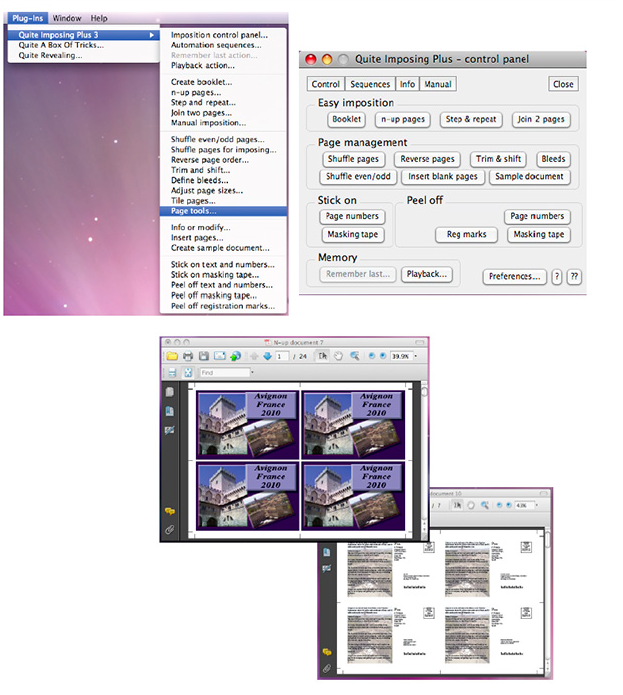Switch to the Sequences tab in the control panel
Image resolution: width=623 pixels, height=695 pixels.
coord(370,85)
